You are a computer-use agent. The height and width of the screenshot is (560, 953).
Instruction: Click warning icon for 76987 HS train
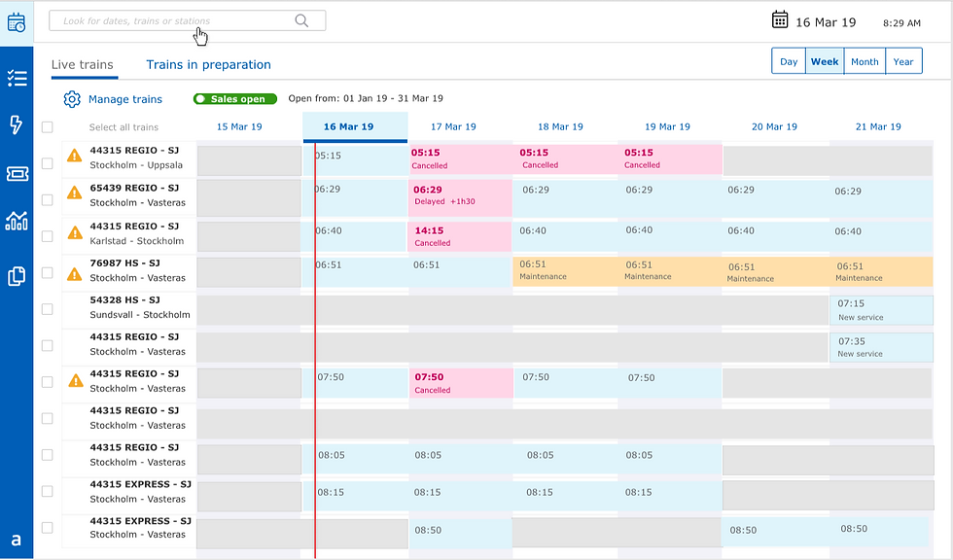click(x=74, y=274)
